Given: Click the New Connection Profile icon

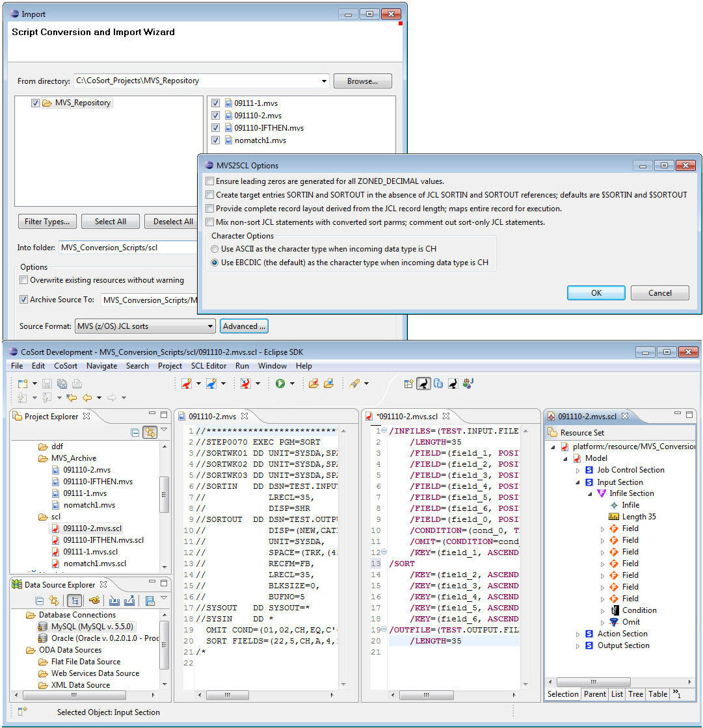Looking at the screenshot, I should [95, 601].
